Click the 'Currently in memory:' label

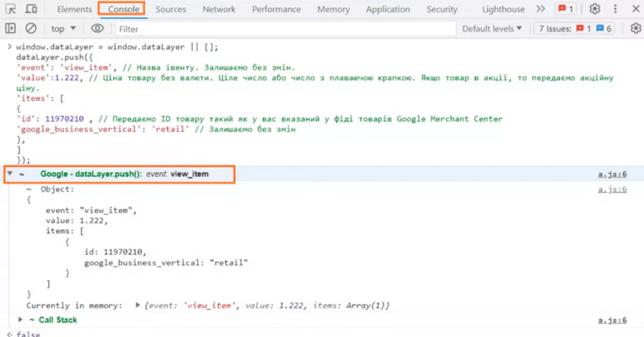click(74, 305)
